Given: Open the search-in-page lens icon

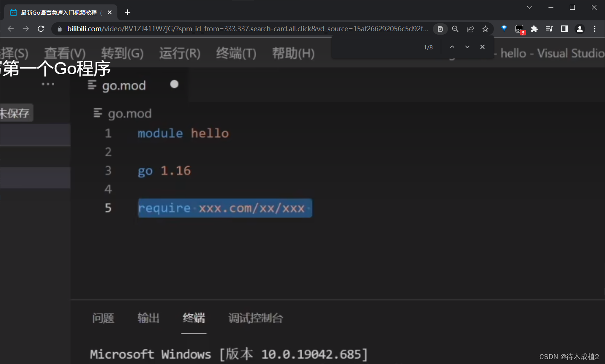Looking at the screenshot, I should click(440, 29).
